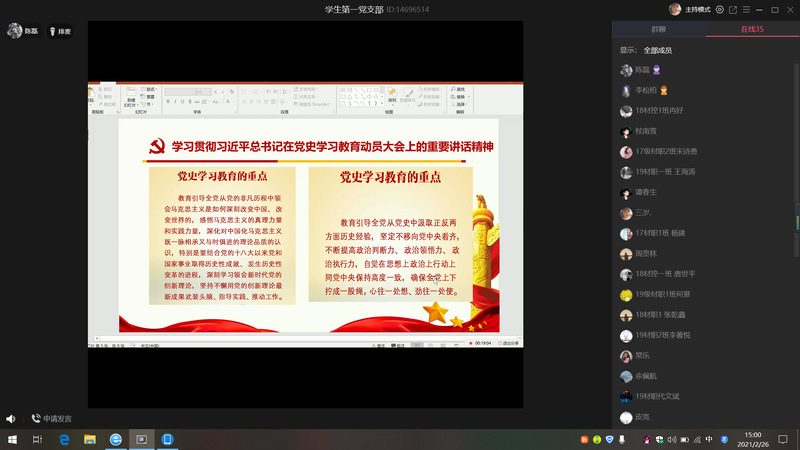Click the taskbar clock showing 15:00

pos(753,439)
